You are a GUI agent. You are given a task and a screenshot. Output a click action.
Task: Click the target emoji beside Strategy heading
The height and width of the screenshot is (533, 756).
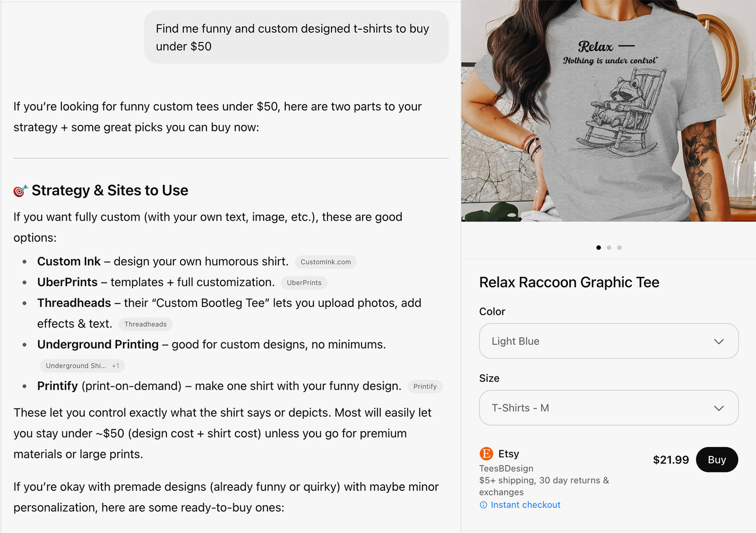(x=20, y=191)
